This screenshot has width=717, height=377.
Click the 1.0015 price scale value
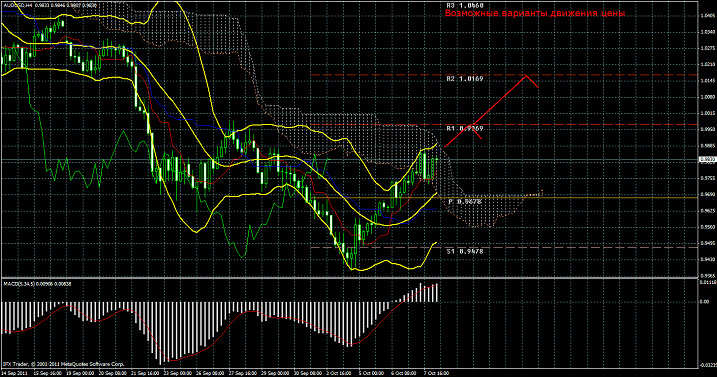[x=708, y=113]
